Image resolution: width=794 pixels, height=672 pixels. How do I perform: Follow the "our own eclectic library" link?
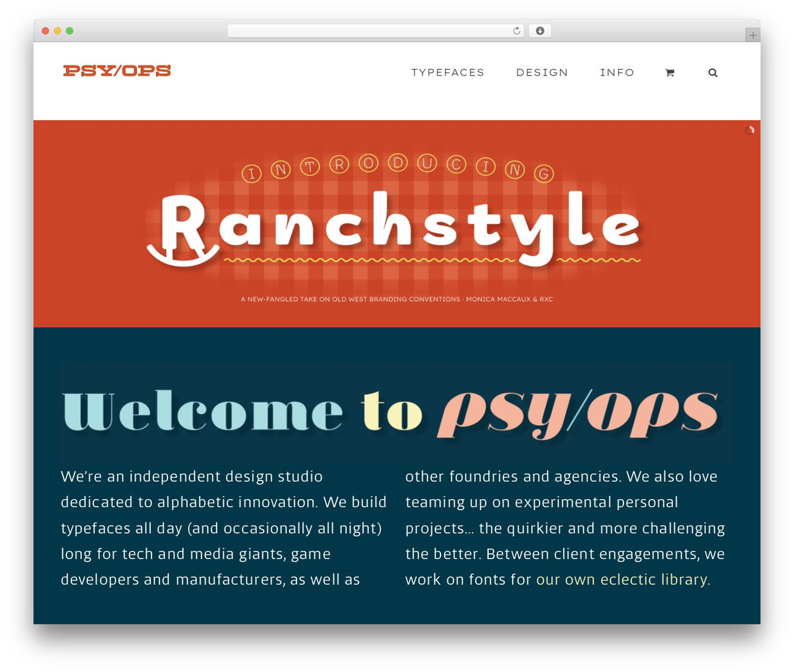pos(622,579)
